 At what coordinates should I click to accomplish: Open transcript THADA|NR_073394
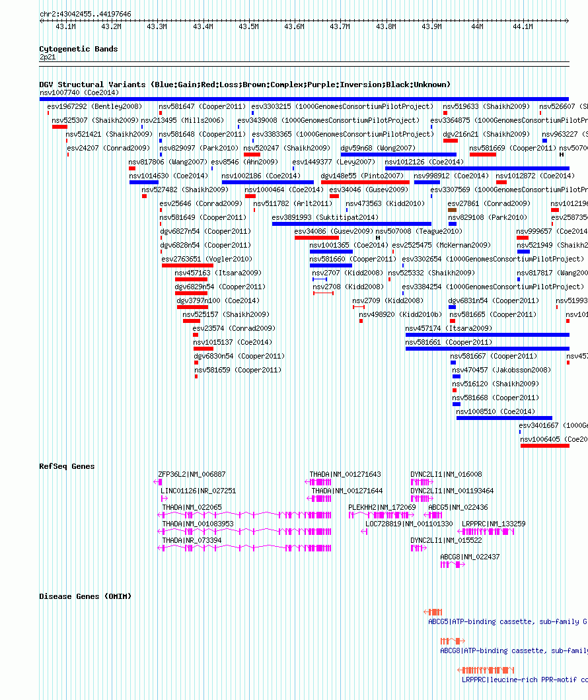tap(192, 541)
